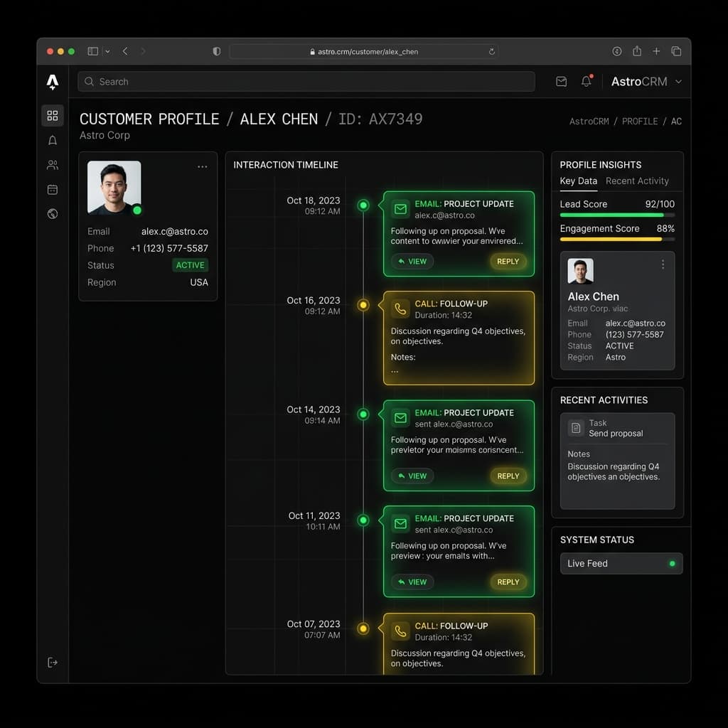Screen dimensions: 728x728
Task: Open the contacts people icon in sidebar
Action: point(53,165)
